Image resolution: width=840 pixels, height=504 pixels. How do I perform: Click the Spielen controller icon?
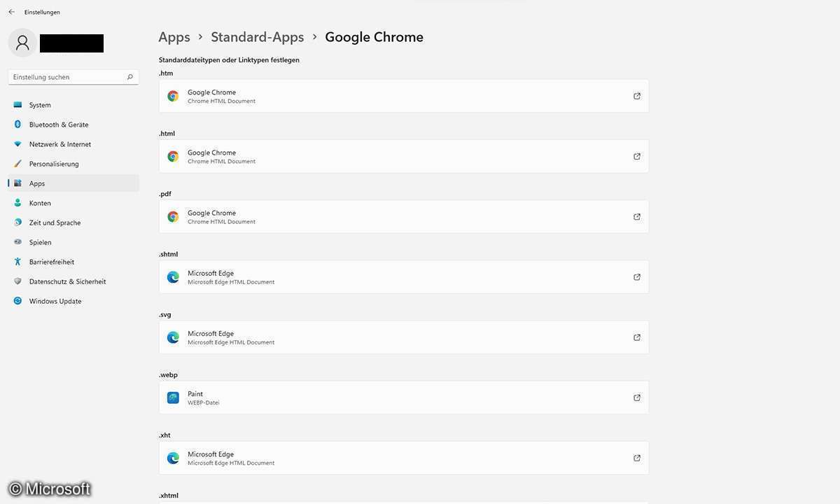(x=17, y=242)
